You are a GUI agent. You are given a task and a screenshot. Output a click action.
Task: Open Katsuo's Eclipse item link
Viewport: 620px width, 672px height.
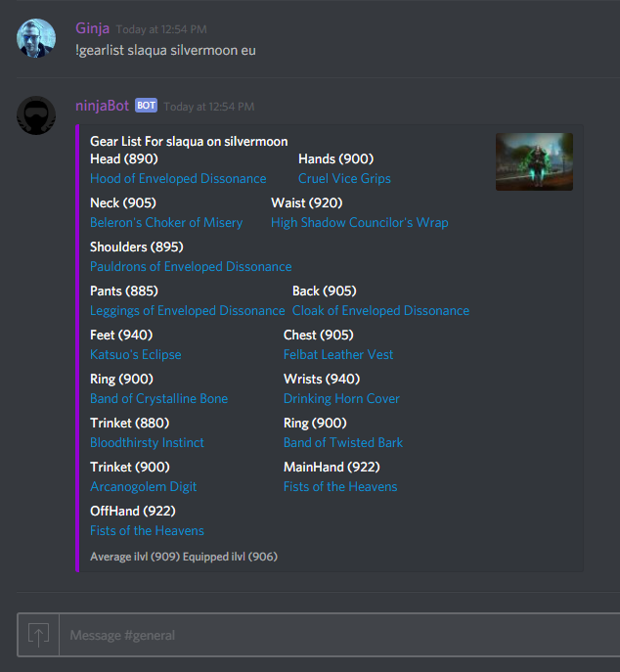[x=135, y=354]
